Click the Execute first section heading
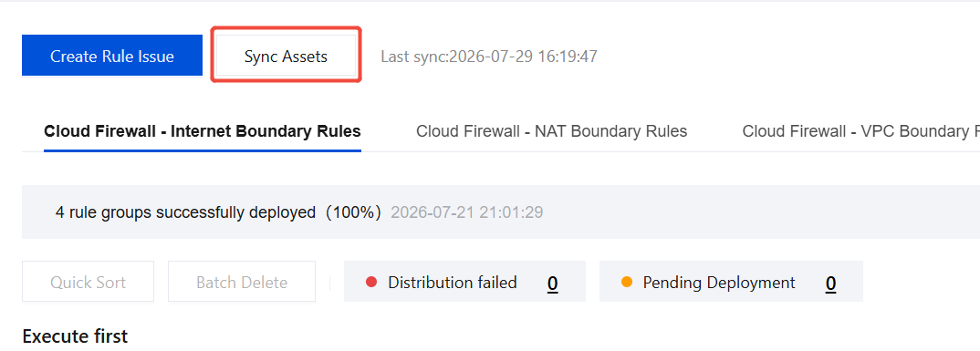This screenshot has height=351, width=980. (x=75, y=336)
